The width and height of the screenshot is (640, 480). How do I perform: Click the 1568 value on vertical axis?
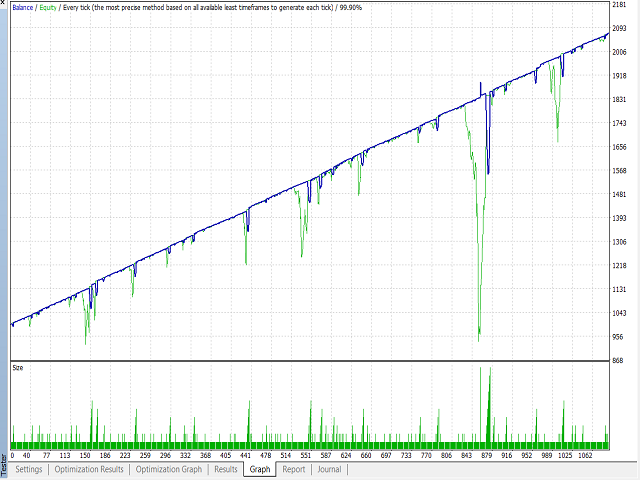point(619,171)
